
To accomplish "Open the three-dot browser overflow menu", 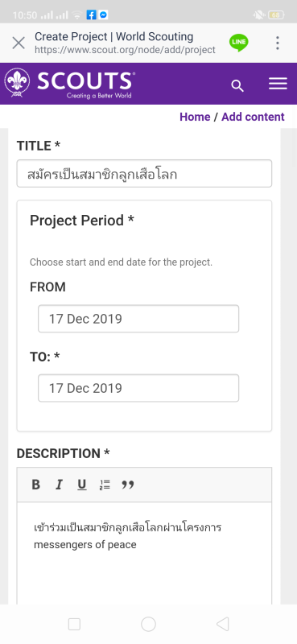I will pos(278,43).
